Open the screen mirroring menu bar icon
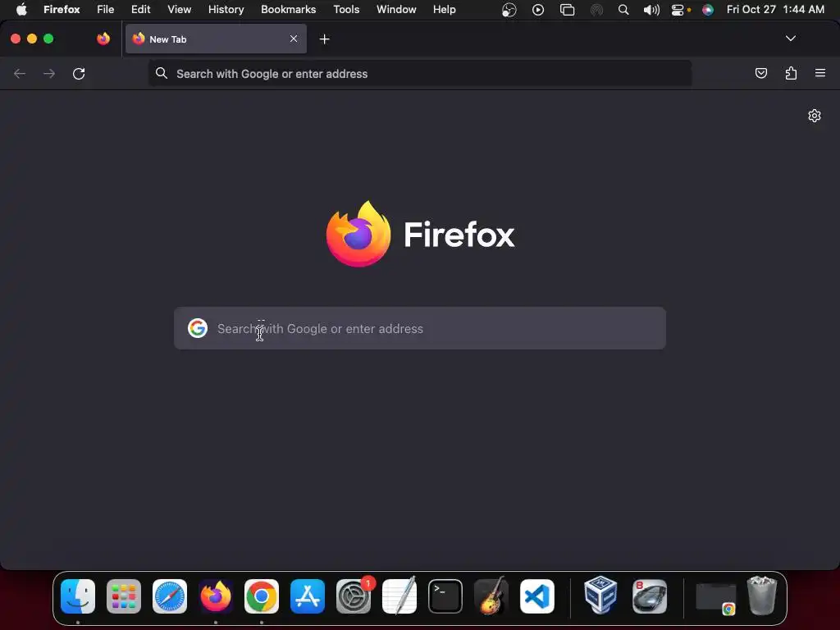The height and width of the screenshot is (630, 840). (567, 10)
